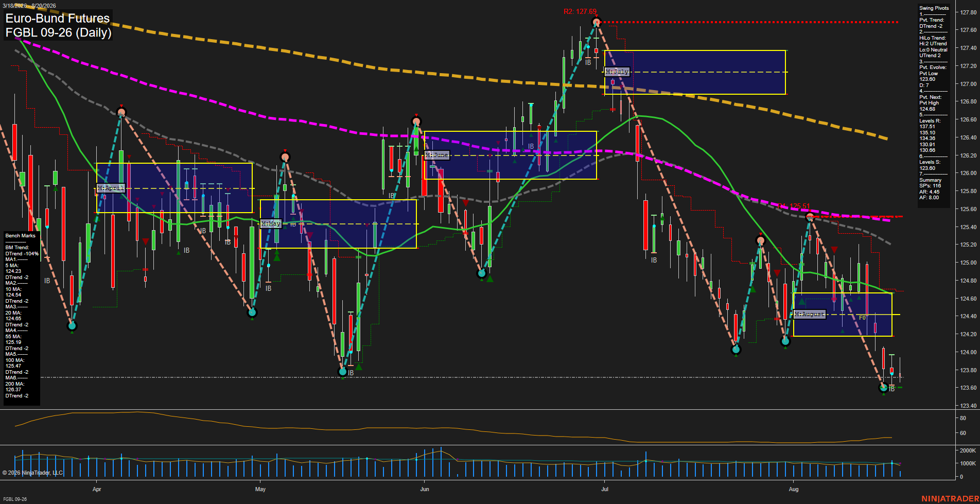Click the mid-May swing low pivot near 123.80

pyautogui.click(x=343, y=372)
